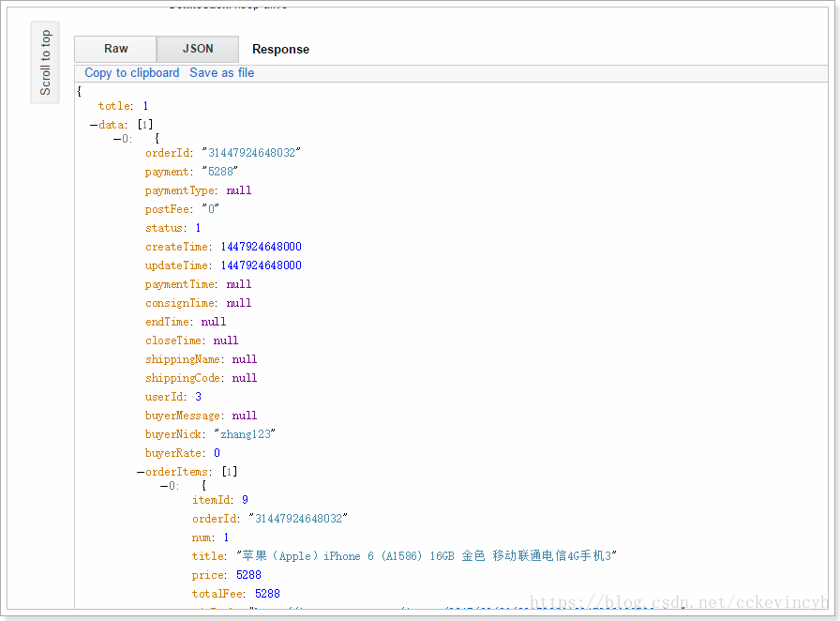Select the buyerNick value "zhang123"

pos(245,434)
